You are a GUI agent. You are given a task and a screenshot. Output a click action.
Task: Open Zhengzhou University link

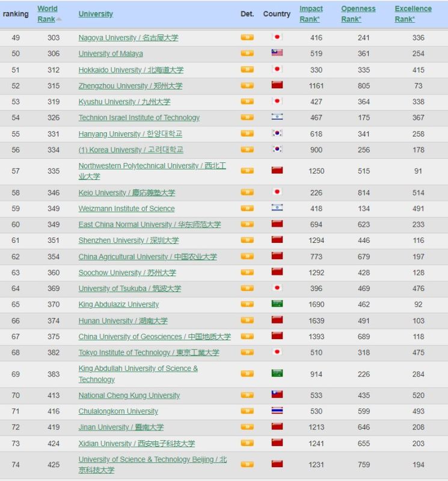pyautogui.click(x=130, y=86)
